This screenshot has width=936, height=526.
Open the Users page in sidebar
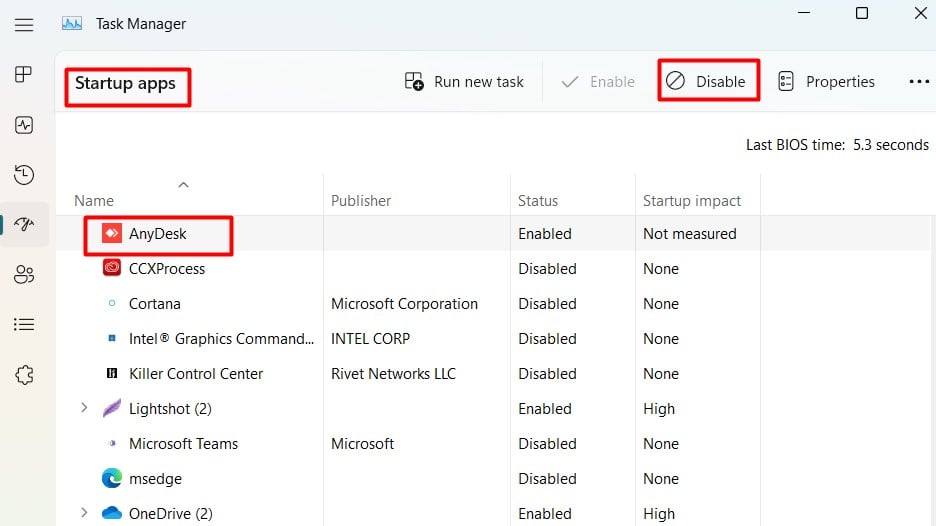tap(24, 275)
